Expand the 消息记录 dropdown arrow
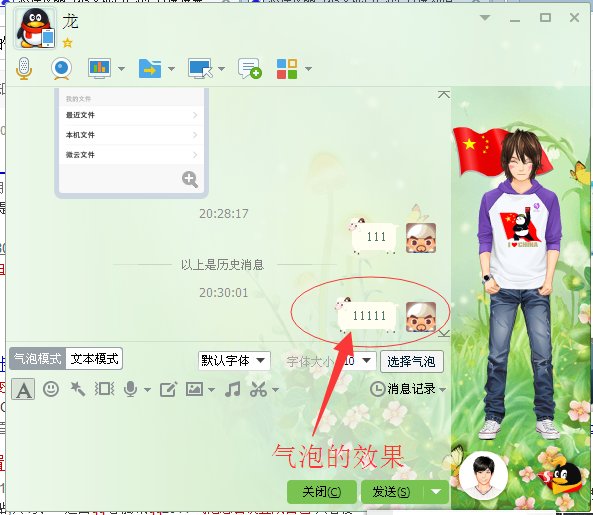Viewport: 593px width, 515px height. coord(442,389)
